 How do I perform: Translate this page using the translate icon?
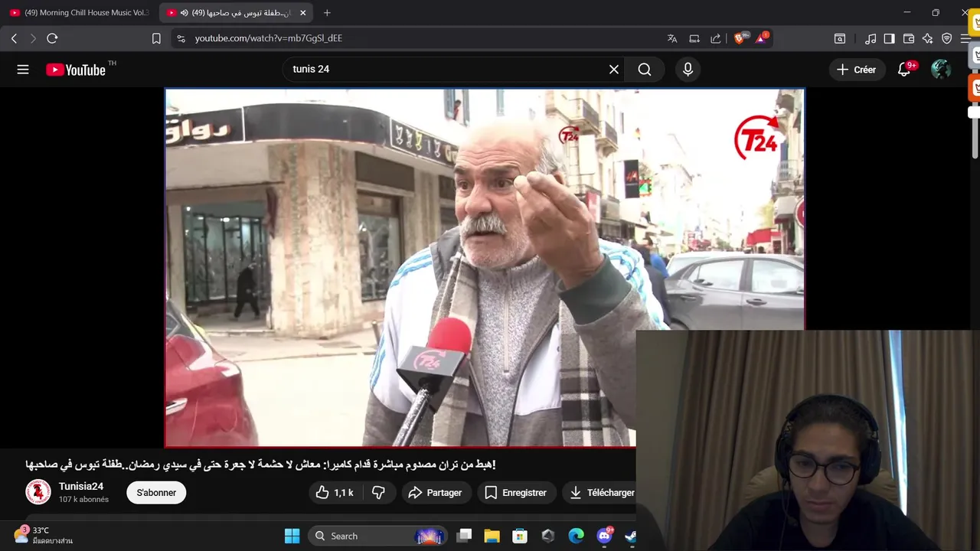coord(672,38)
